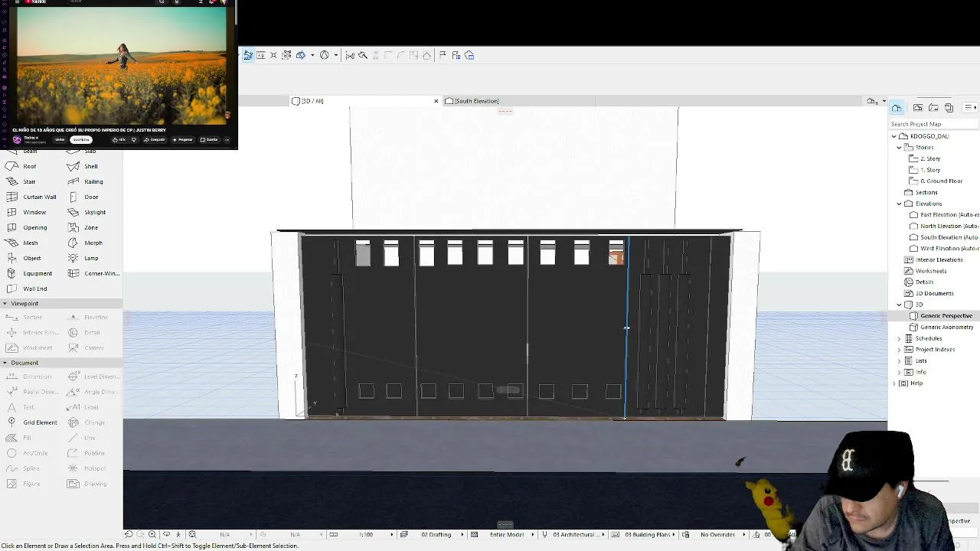
Task: Open the 2. Story floor plan
Action: pyautogui.click(x=924, y=158)
